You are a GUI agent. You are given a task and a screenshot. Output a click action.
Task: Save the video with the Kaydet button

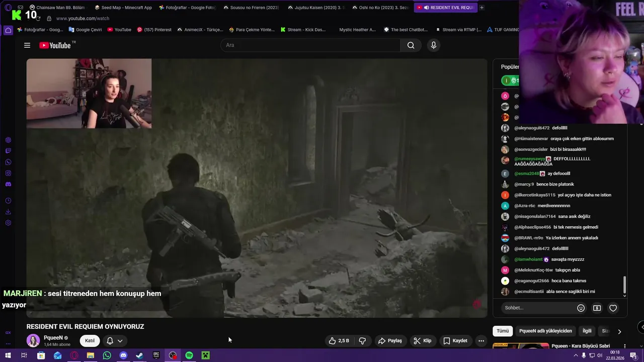click(x=455, y=341)
